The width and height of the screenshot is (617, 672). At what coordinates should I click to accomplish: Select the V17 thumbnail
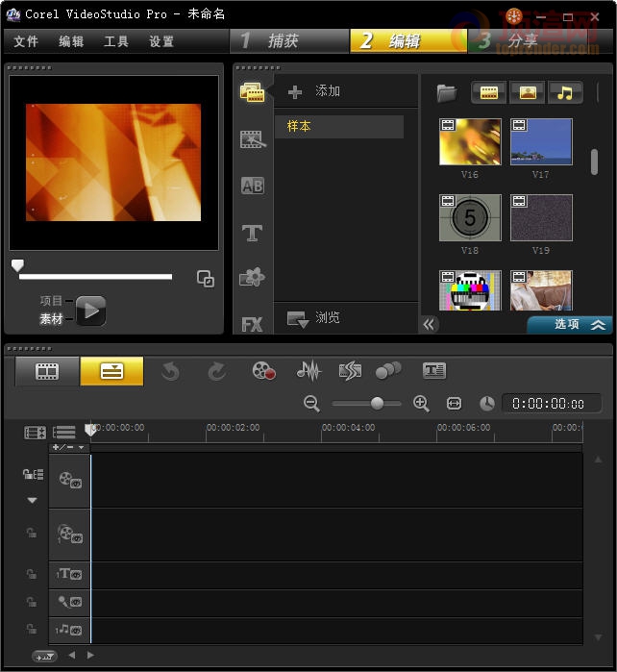point(541,142)
